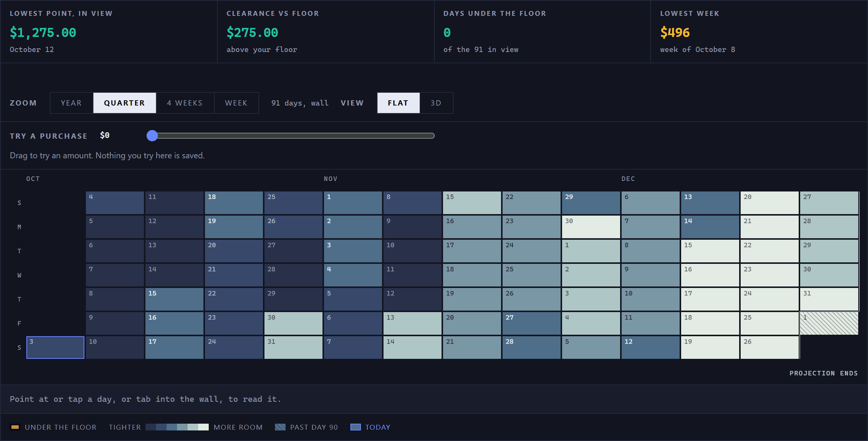Pick the October 15 day cell
868x441 pixels.
[174, 299]
